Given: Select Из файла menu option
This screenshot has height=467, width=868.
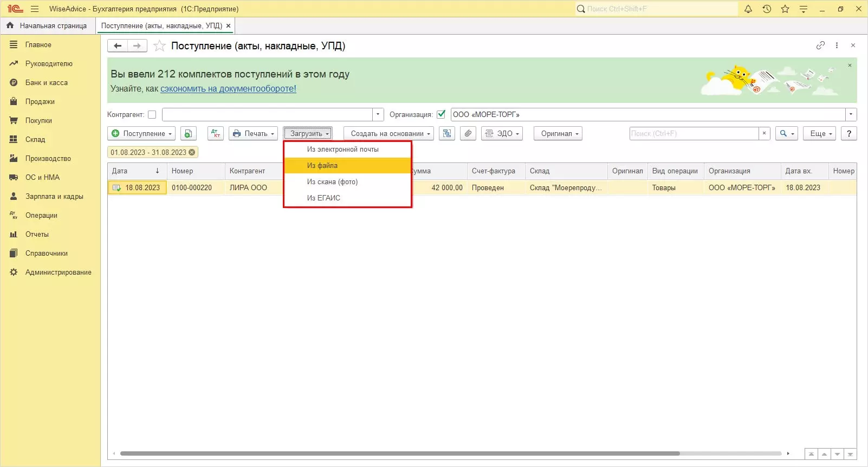Looking at the screenshot, I should click(x=322, y=166).
